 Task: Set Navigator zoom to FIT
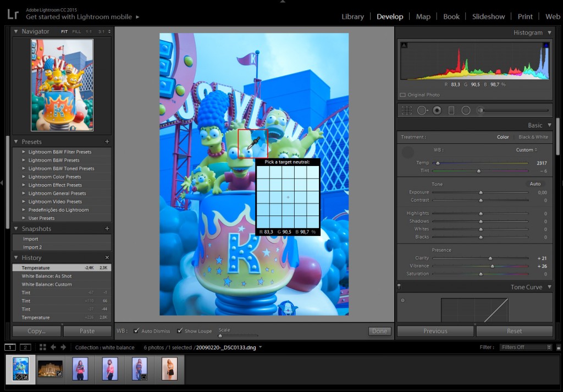(x=64, y=31)
